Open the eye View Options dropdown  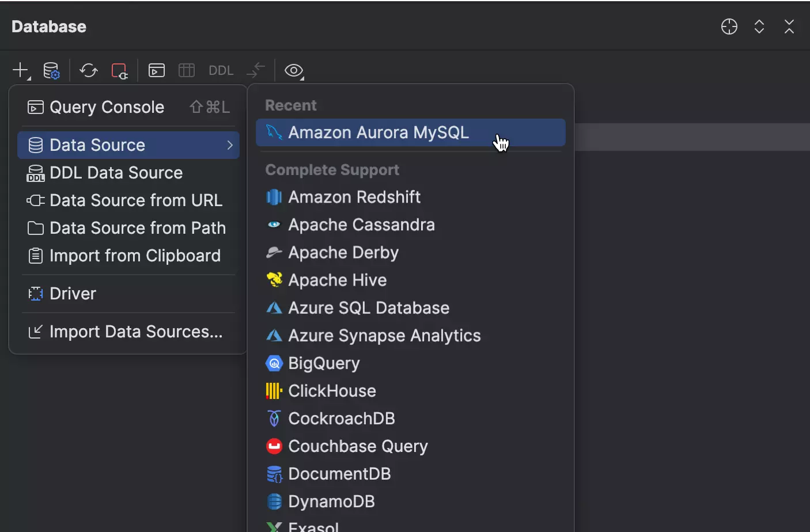[294, 70]
